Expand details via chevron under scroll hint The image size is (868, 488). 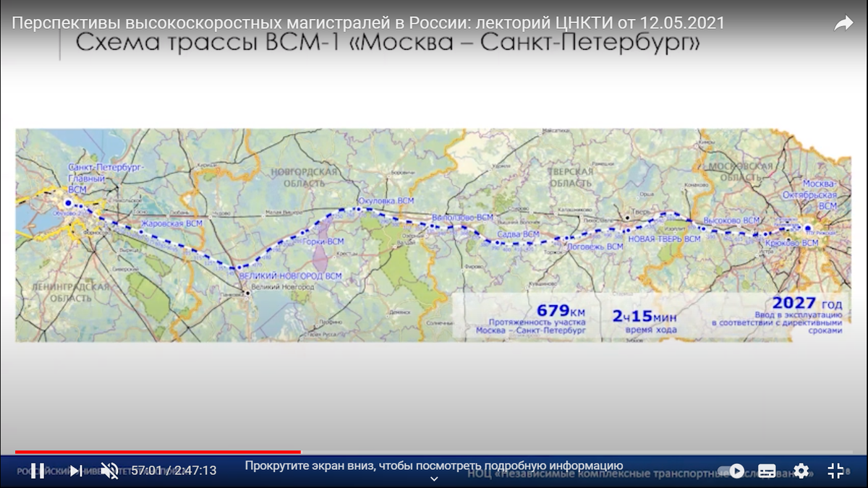434,479
